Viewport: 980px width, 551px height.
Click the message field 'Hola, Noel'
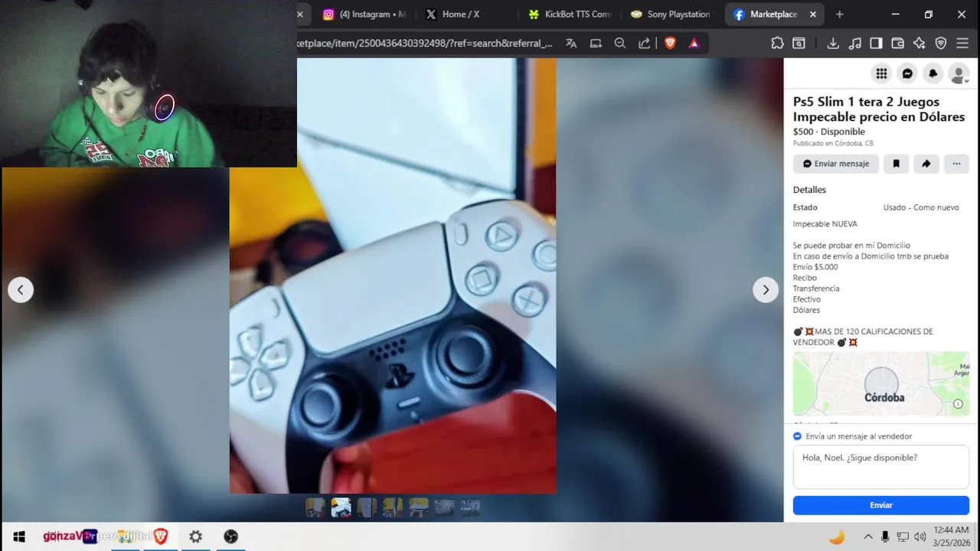(x=881, y=468)
